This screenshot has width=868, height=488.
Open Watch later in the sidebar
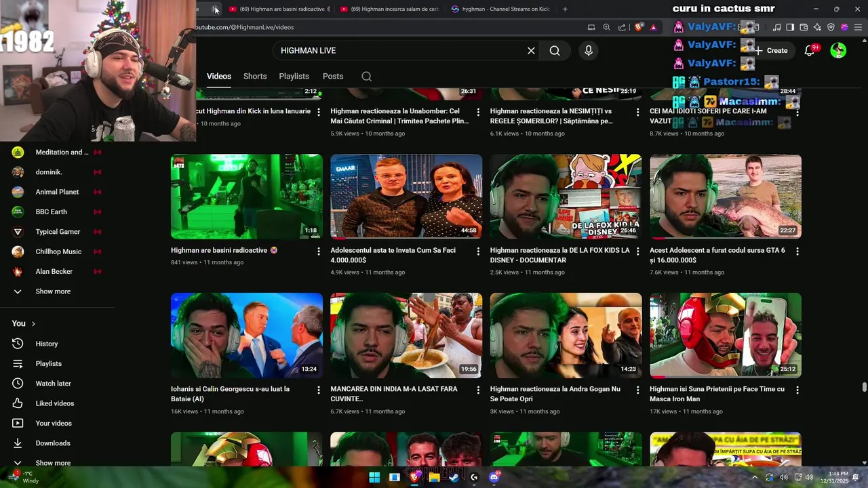[53, 384]
